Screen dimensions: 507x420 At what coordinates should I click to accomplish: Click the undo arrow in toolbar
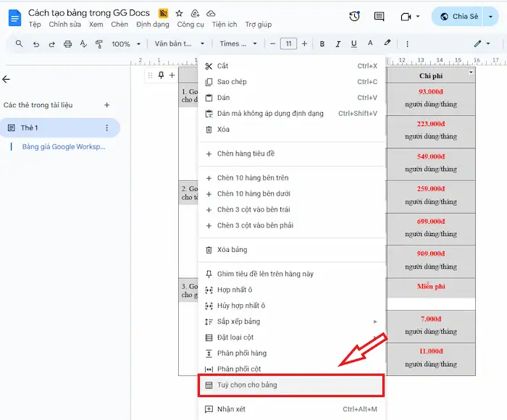click(x=35, y=44)
